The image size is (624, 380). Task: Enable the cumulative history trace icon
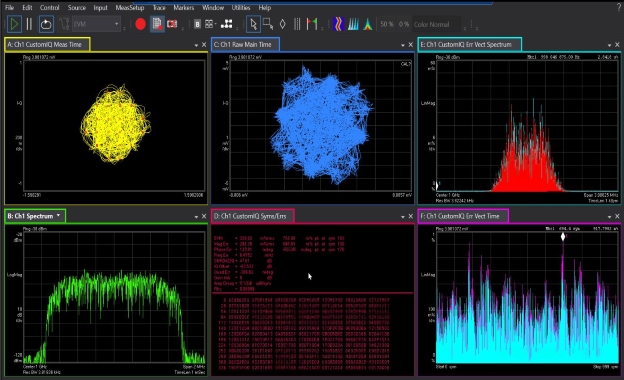point(353,24)
